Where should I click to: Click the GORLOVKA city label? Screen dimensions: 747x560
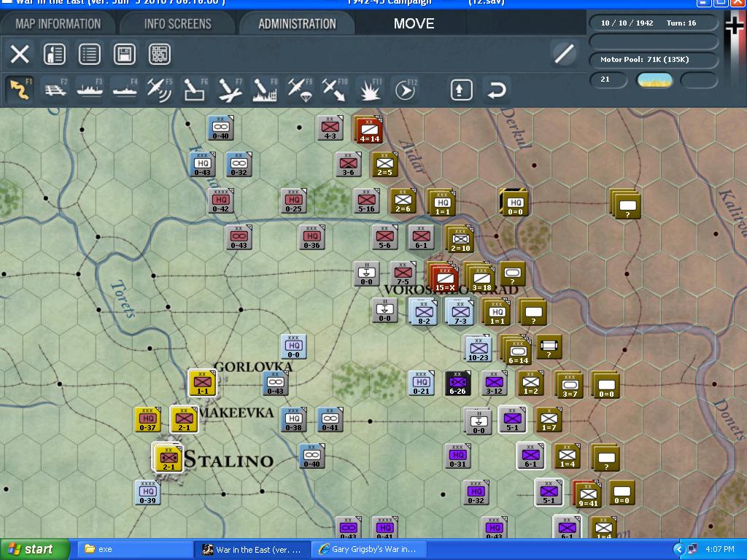coord(253,367)
